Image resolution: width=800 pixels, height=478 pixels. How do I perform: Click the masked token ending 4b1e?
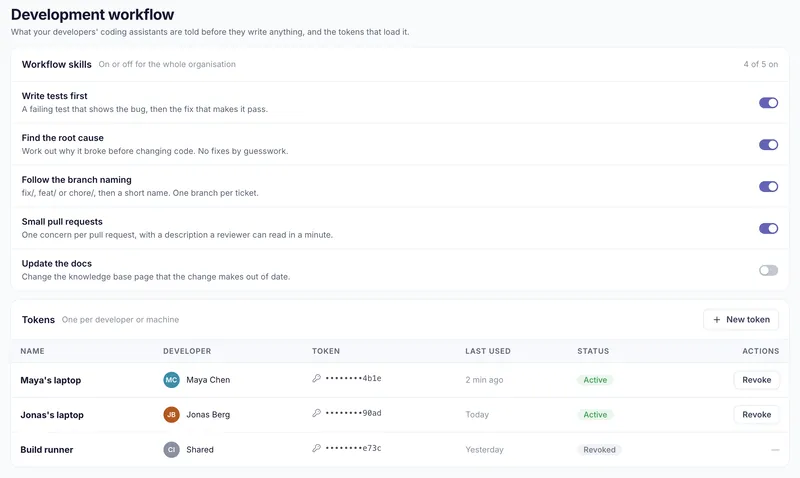pyautogui.click(x=354, y=378)
